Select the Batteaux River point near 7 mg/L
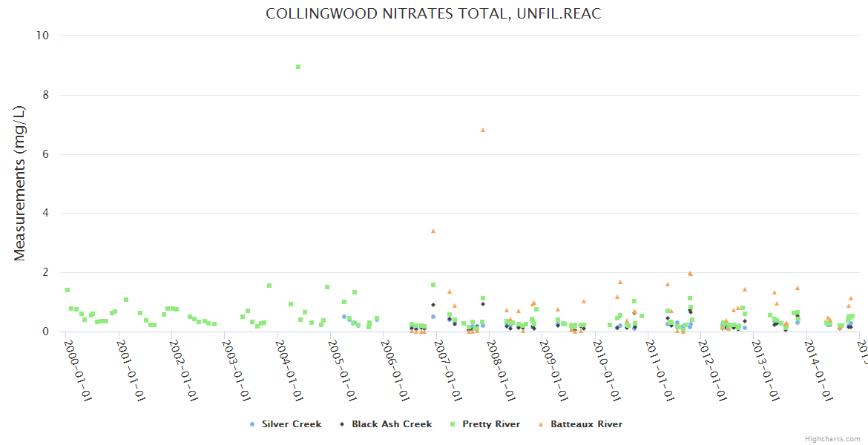Viewport: 868px width, 445px height. tap(483, 130)
